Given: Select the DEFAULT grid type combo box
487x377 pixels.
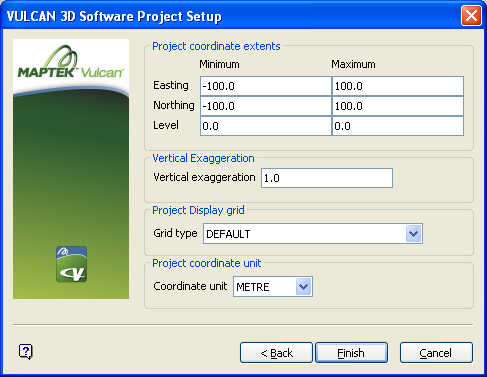Looking at the screenshot, I should tap(313, 234).
